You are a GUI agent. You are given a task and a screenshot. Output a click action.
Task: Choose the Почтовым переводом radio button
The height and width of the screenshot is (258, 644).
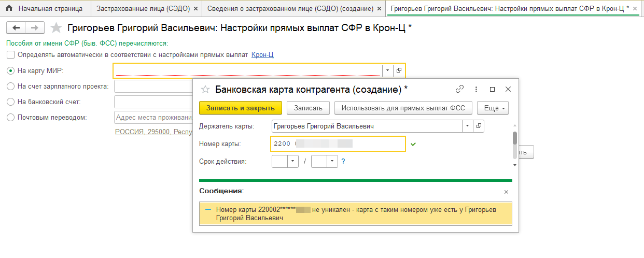point(10,117)
